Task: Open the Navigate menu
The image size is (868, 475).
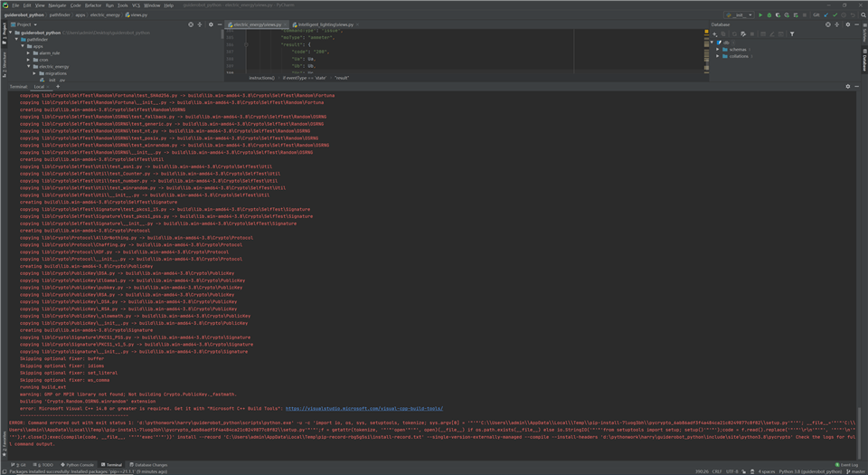Action: click(x=57, y=5)
